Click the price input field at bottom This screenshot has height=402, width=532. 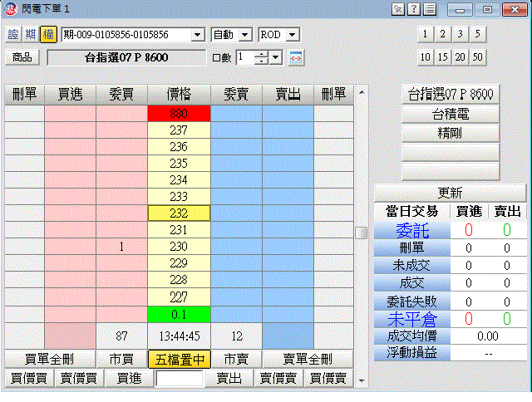(x=179, y=379)
